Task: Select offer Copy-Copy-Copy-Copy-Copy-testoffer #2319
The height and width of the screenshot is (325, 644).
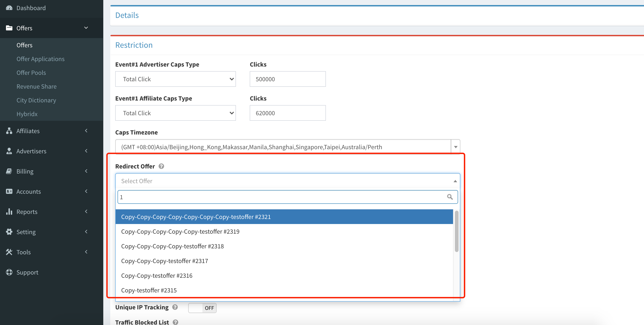Action: pos(284,232)
